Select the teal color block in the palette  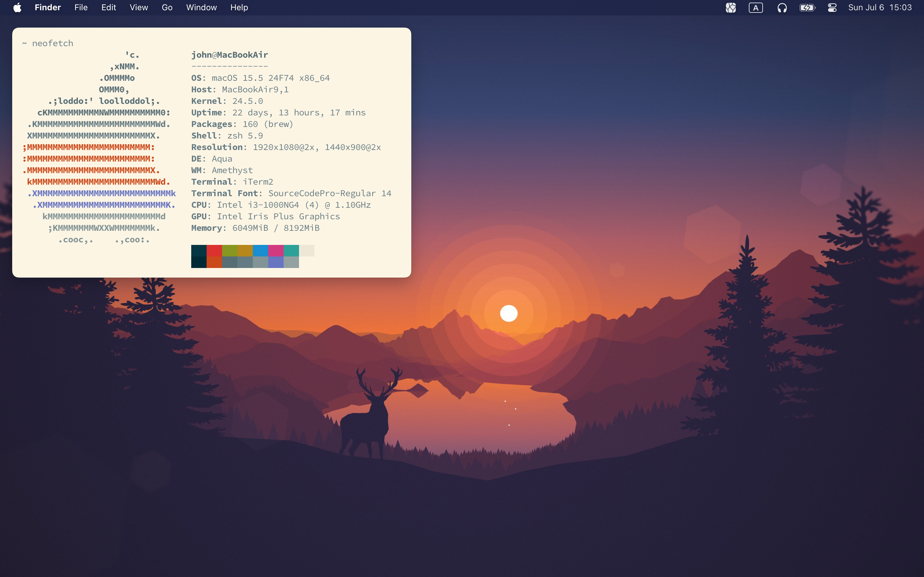coord(291,250)
